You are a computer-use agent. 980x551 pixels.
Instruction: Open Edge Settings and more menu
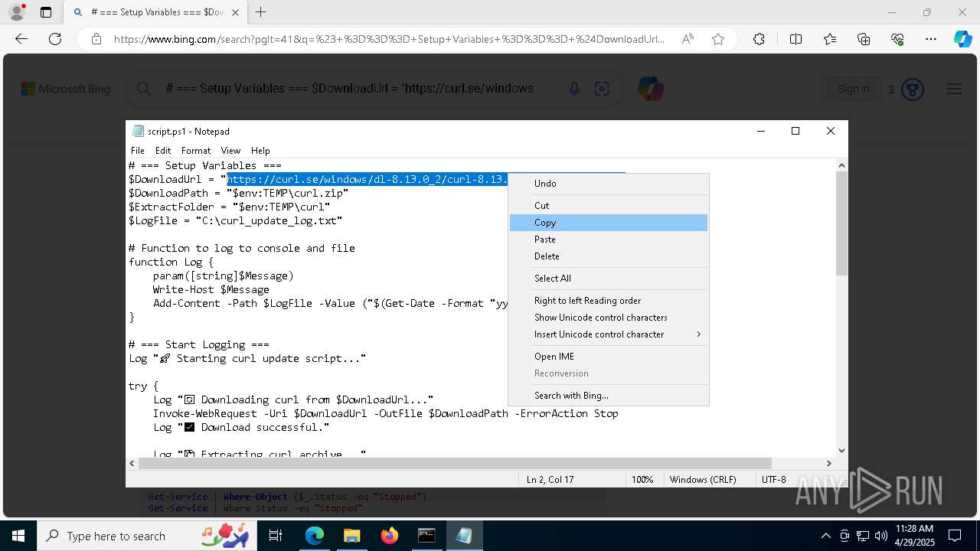coord(931,39)
